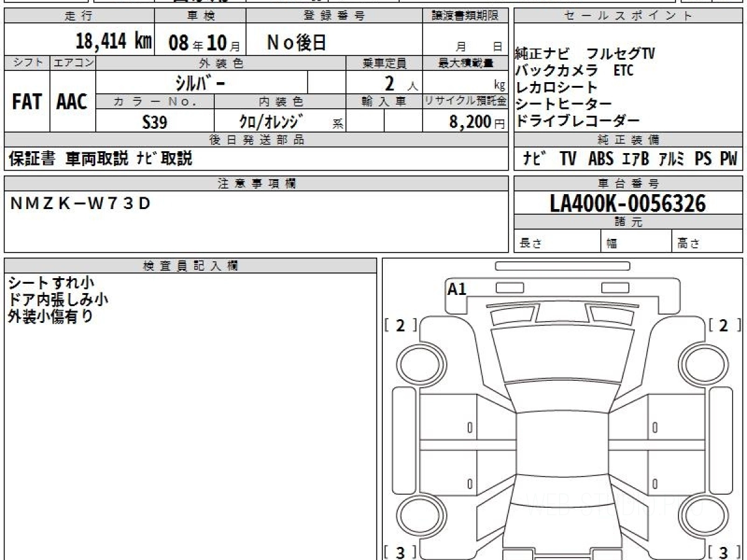The width and height of the screenshot is (747, 560).
Task: Click the シフト label
Action: [27, 63]
